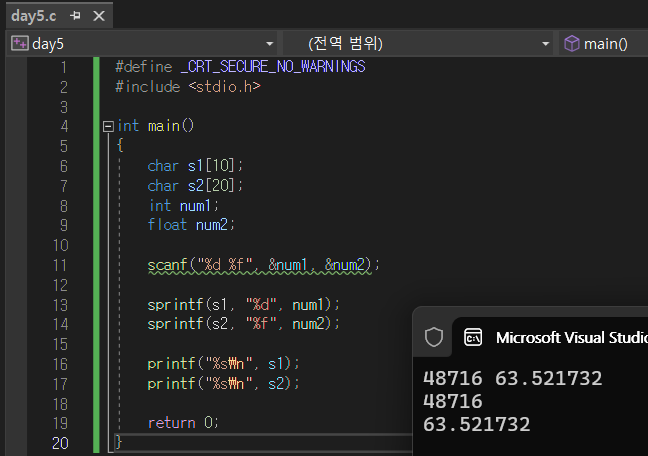This screenshot has height=456, width=648.
Task: Click the int main() declaration text
Action: [155, 126]
